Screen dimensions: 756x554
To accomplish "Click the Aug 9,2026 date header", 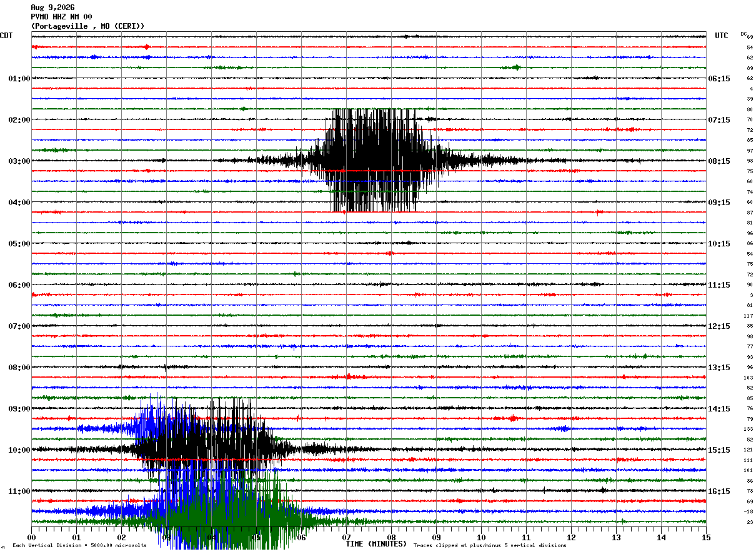I will 52,8.
